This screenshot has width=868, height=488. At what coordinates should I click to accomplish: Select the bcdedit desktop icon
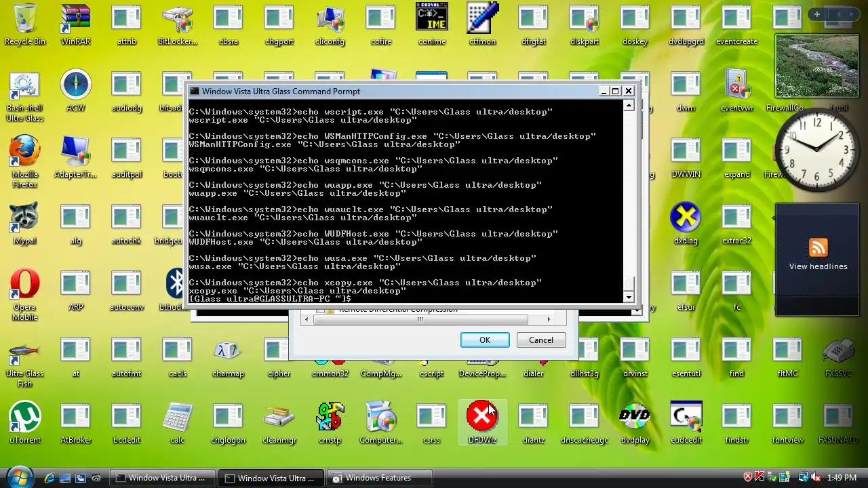click(127, 424)
